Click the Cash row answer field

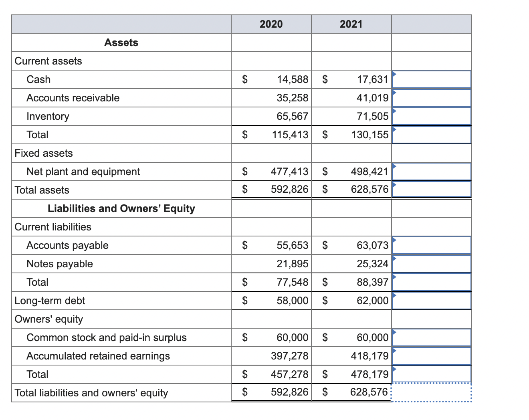click(x=432, y=79)
